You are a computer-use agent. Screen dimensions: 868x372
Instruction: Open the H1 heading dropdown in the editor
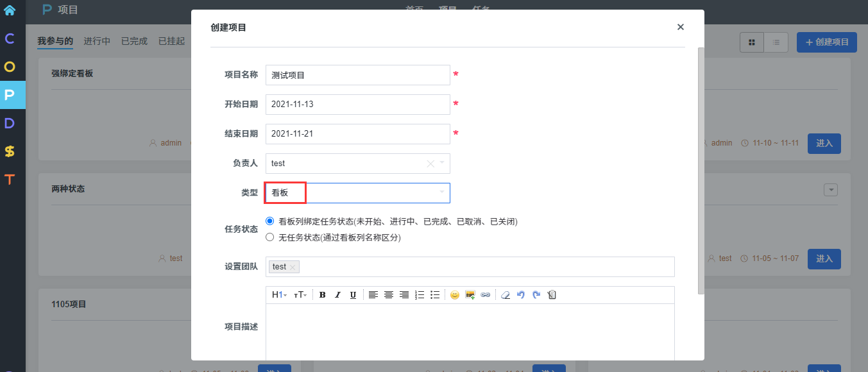click(x=279, y=295)
